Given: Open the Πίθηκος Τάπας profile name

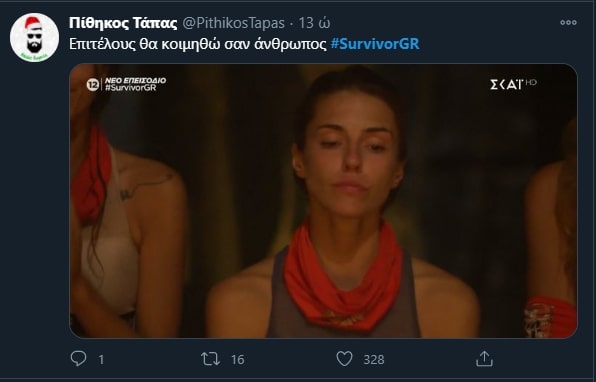Looking at the screenshot, I should (x=123, y=23).
